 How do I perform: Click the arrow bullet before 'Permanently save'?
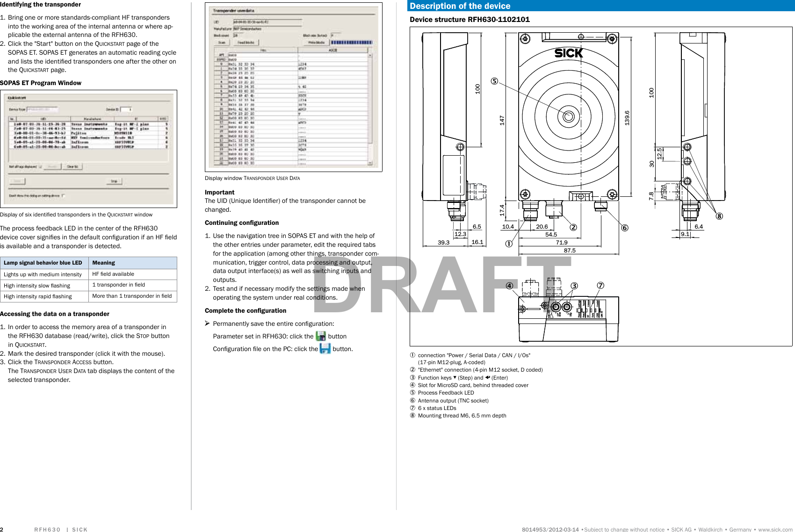pos(207,324)
